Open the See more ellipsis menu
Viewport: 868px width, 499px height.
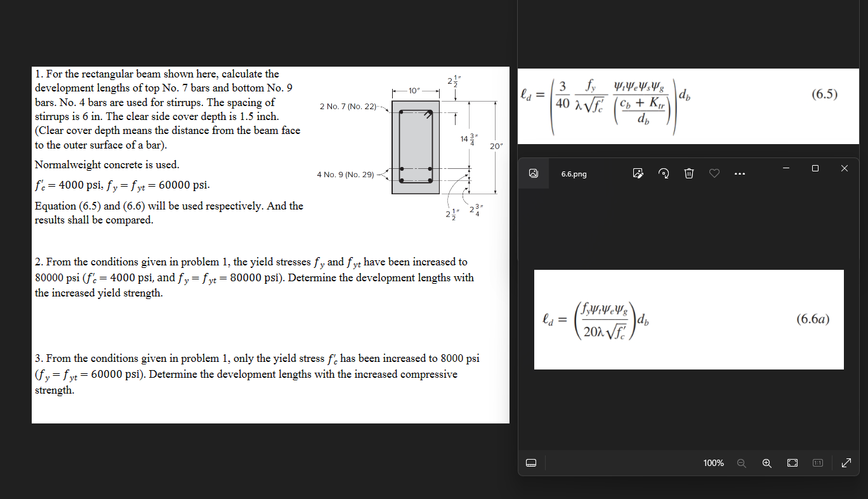(740, 173)
